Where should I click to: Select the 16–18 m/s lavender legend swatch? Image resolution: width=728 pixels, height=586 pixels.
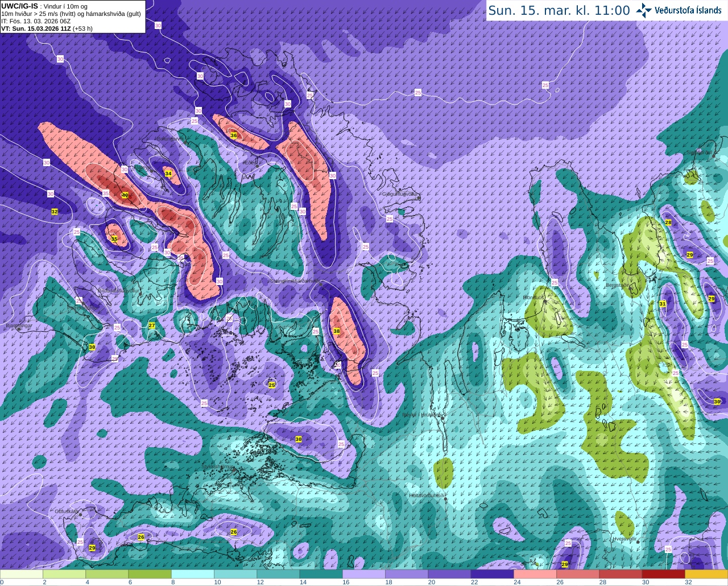(363, 574)
